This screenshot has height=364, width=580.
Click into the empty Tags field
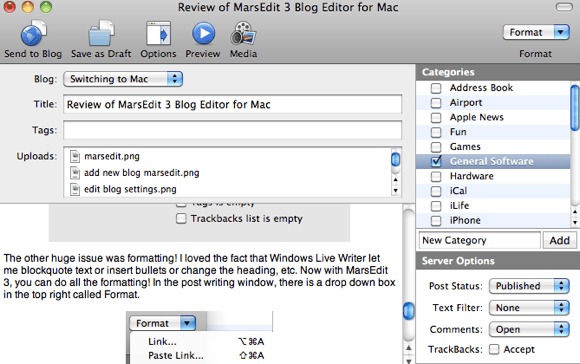point(232,130)
